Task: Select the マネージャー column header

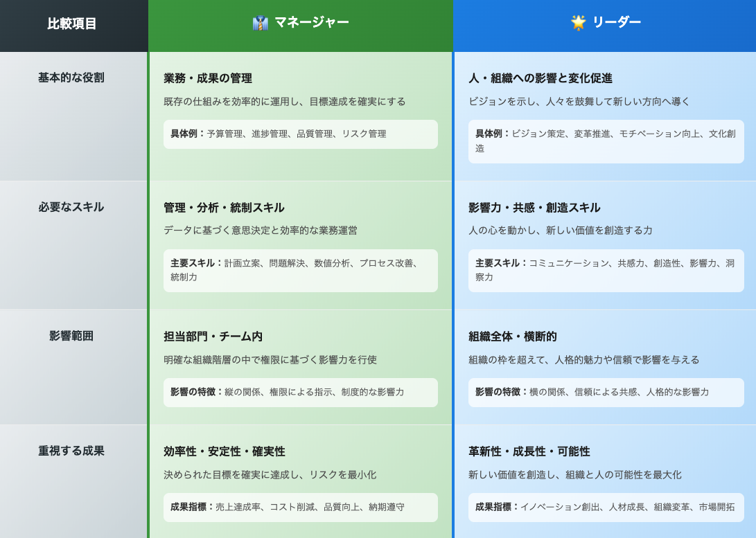Action: coord(300,21)
